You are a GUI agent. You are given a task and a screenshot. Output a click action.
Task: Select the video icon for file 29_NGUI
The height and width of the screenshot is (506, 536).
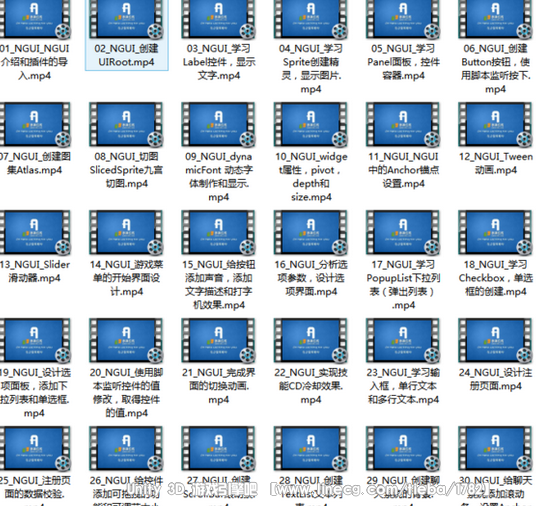(x=403, y=449)
